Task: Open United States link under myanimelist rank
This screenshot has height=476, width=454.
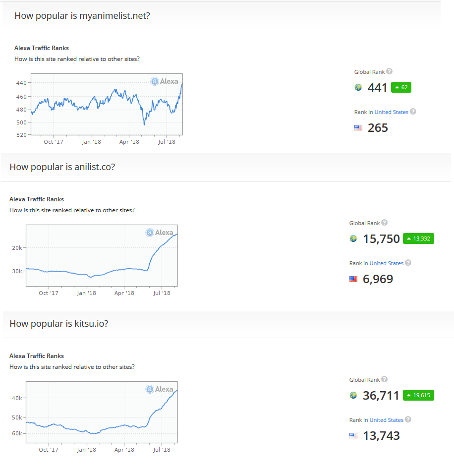Action: (391, 112)
